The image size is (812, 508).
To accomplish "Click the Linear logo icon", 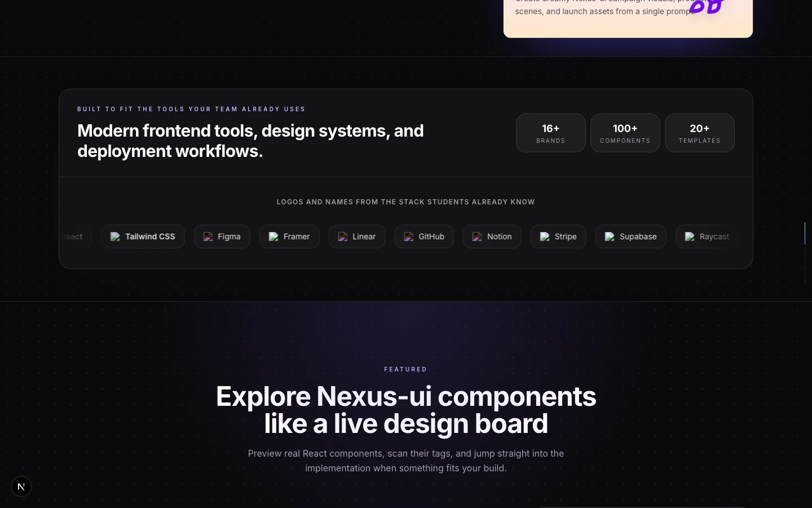I will (x=343, y=237).
